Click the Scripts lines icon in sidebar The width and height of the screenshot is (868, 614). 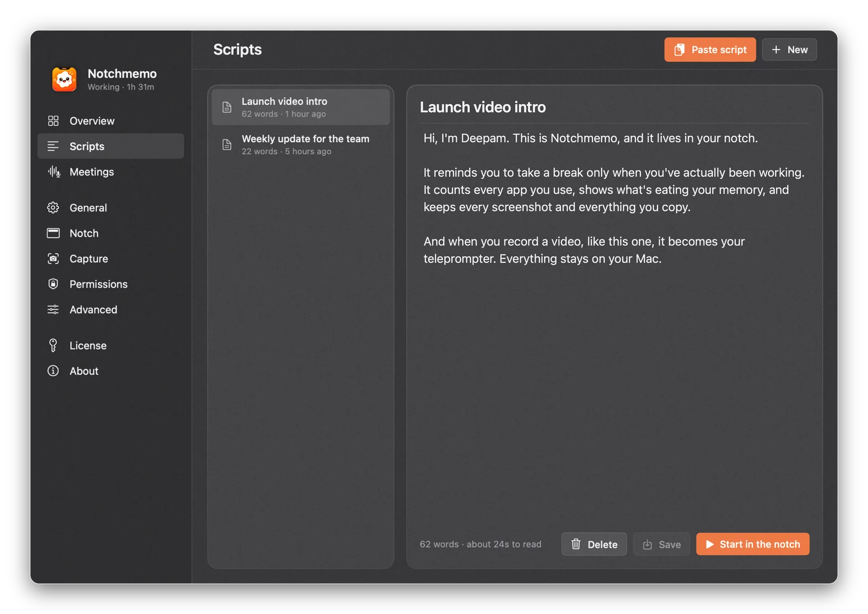click(x=53, y=146)
